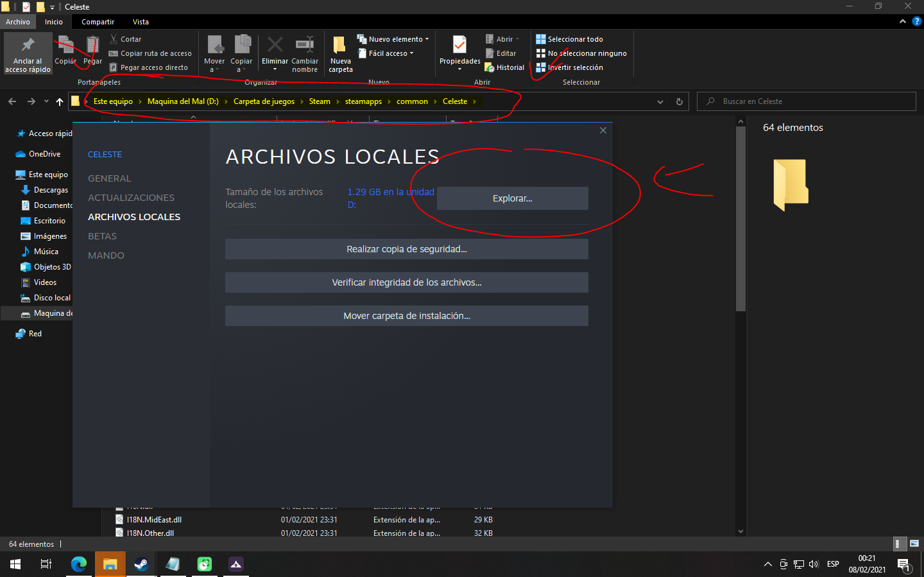Open Microsoft Edge from the taskbar
The height and width of the screenshot is (577, 924).
(x=79, y=564)
